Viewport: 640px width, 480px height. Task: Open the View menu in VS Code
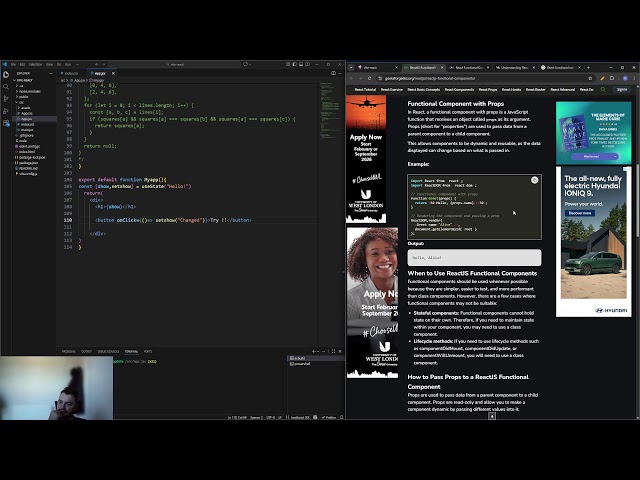pyautogui.click(x=49, y=64)
